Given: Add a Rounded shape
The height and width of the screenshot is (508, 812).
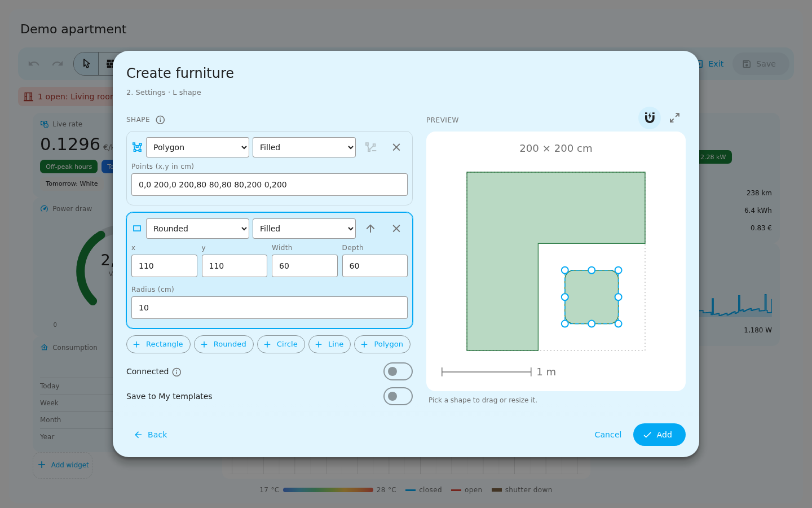Looking at the screenshot, I should 224,344.
